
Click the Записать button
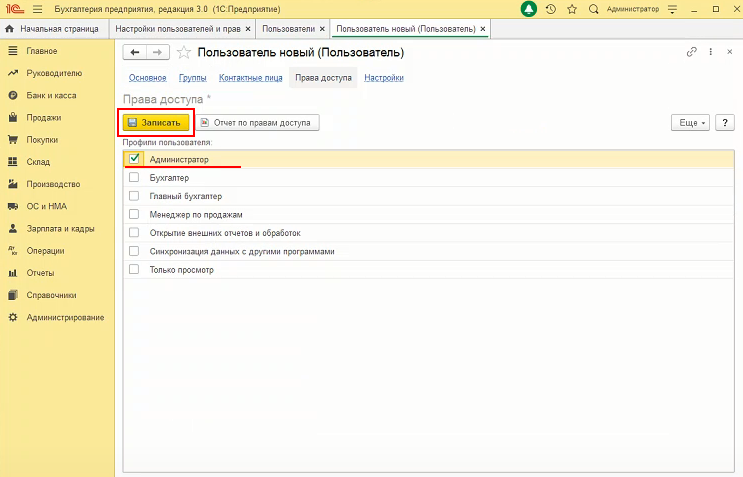(x=156, y=123)
